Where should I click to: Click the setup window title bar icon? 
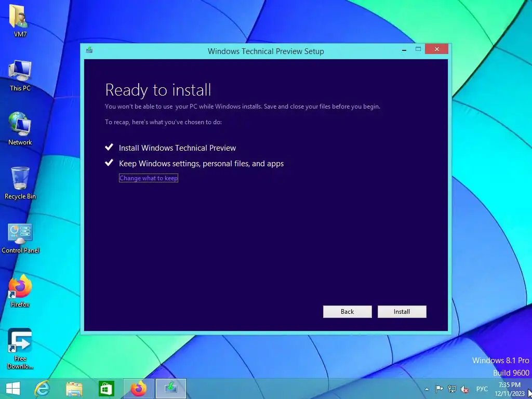point(89,50)
